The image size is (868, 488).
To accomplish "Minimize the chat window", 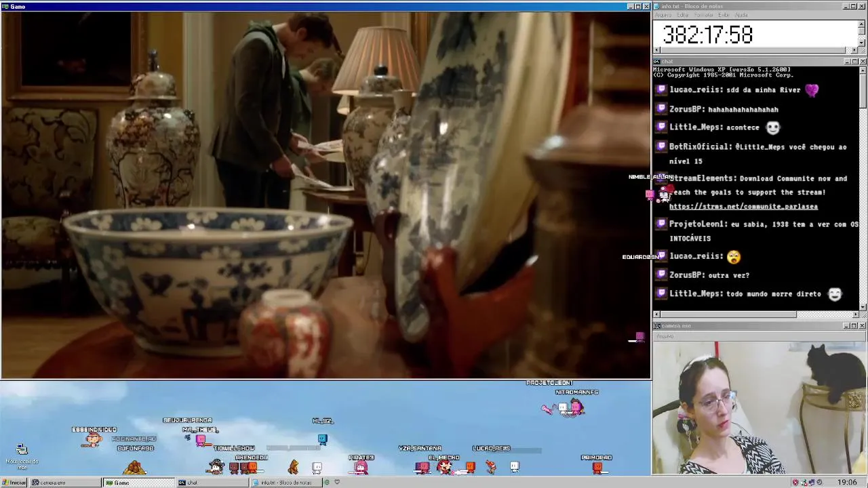I will (848, 62).
